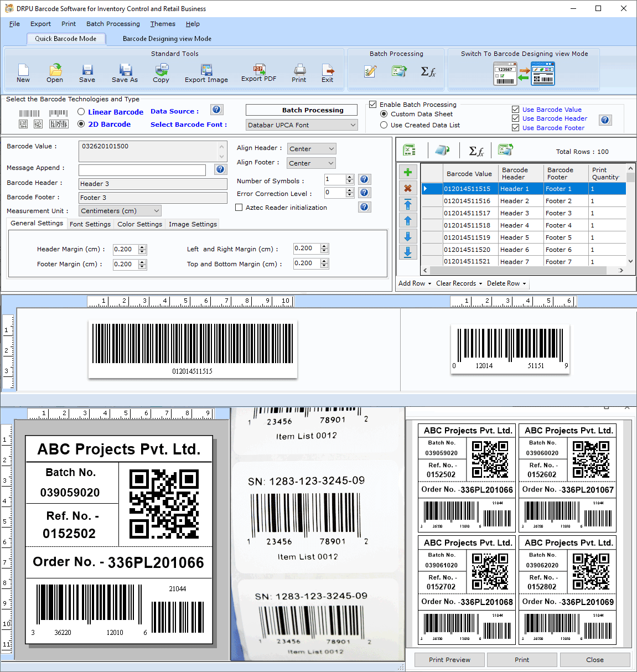Open the batch edit pencil icon

click(x=370, y=71)
